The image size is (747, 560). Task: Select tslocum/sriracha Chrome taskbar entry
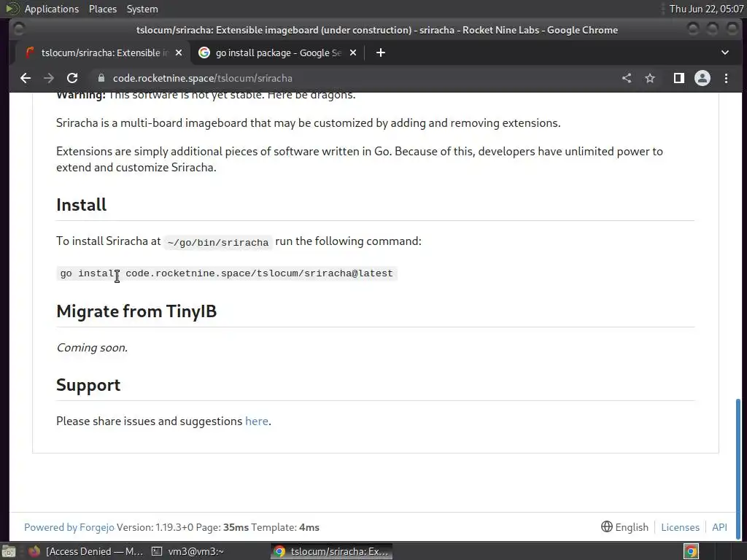pos(332,551)
